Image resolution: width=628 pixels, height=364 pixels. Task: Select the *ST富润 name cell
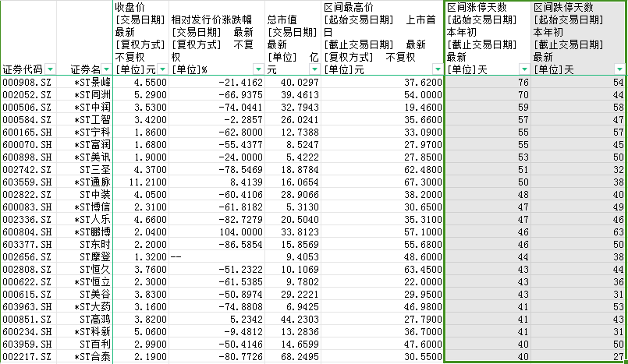(84, 144)
